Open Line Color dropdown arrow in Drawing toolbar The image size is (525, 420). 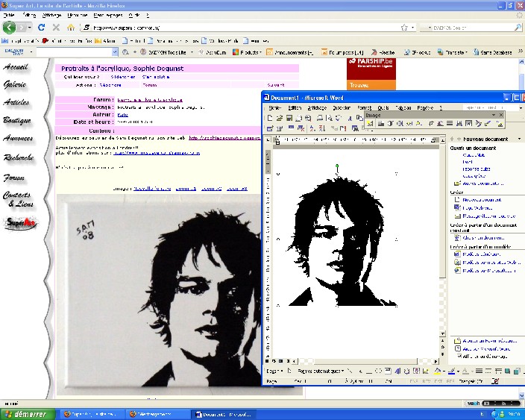(458, 371)
